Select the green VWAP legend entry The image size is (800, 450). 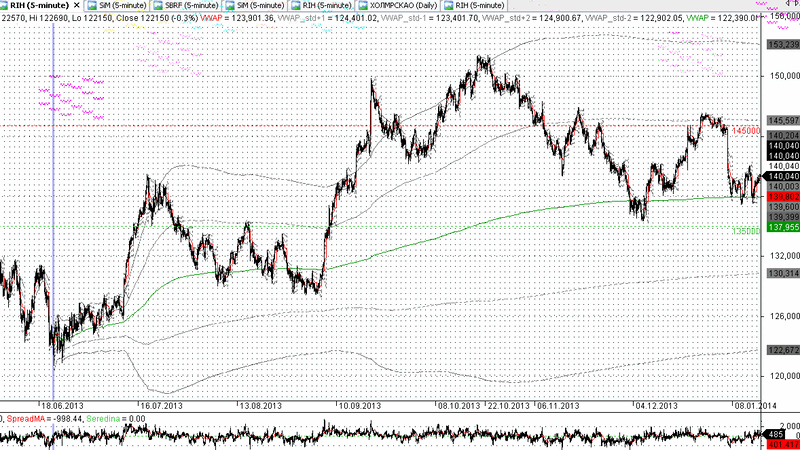point(697,18)
